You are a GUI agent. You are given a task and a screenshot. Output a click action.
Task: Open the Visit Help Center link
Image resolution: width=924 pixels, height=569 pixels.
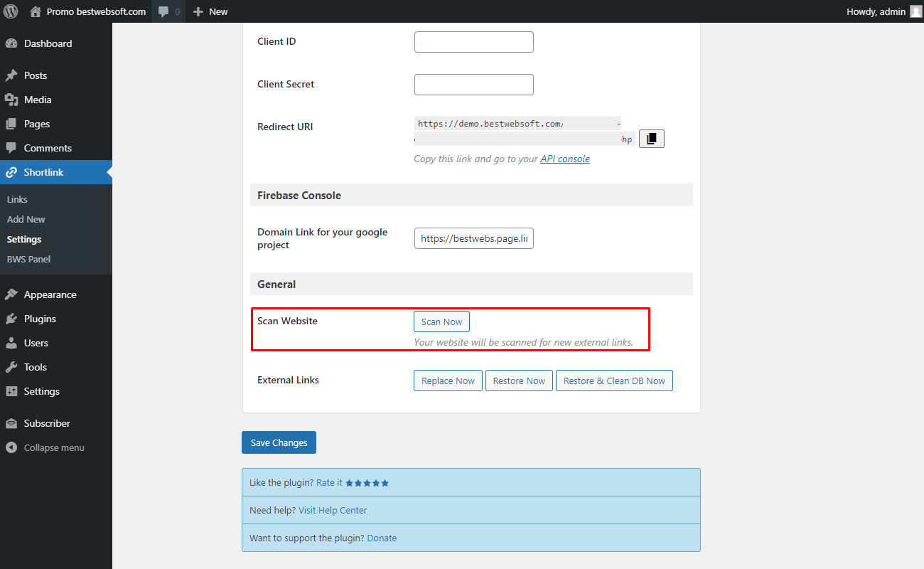coord(333,511)
